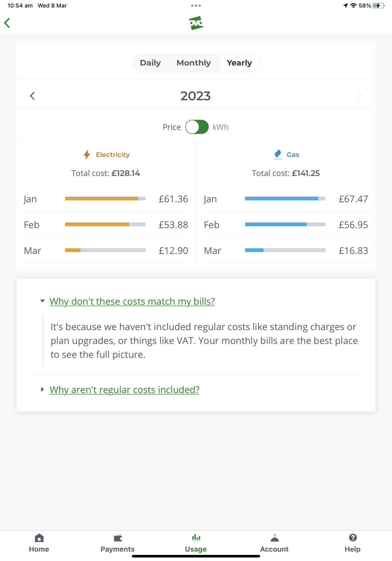Tap the Mar gas cost row

[285, 251]
